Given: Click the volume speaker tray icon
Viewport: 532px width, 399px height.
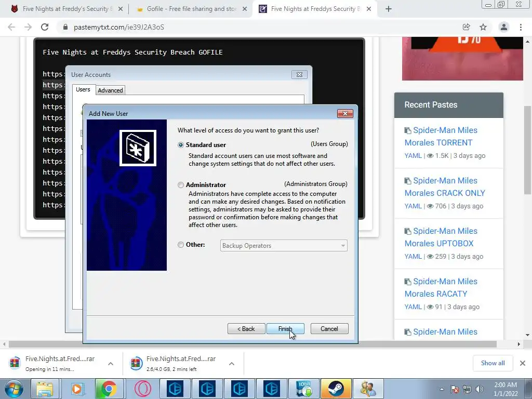Looking at the screenshot, I should point(479,389).
